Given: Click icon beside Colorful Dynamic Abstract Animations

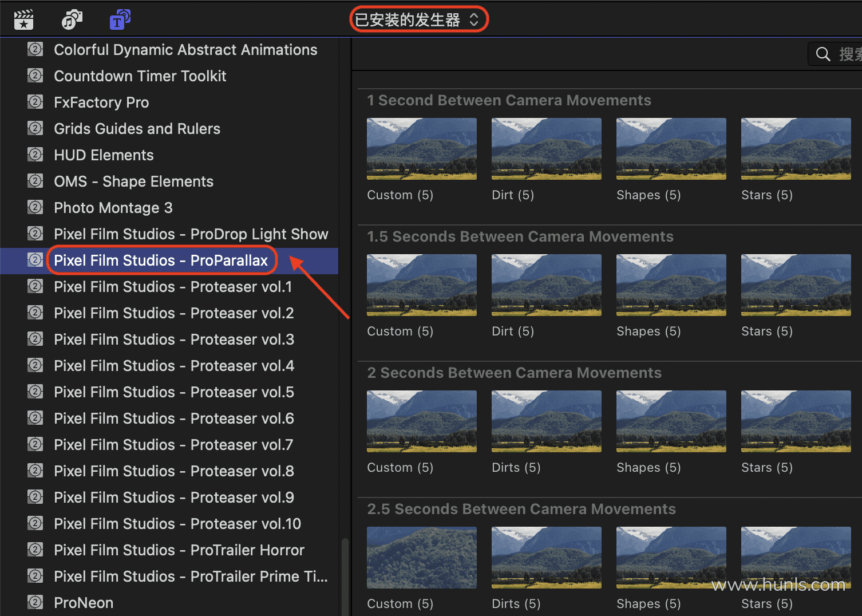Looking at the screenshot, I should pos(35,49).
